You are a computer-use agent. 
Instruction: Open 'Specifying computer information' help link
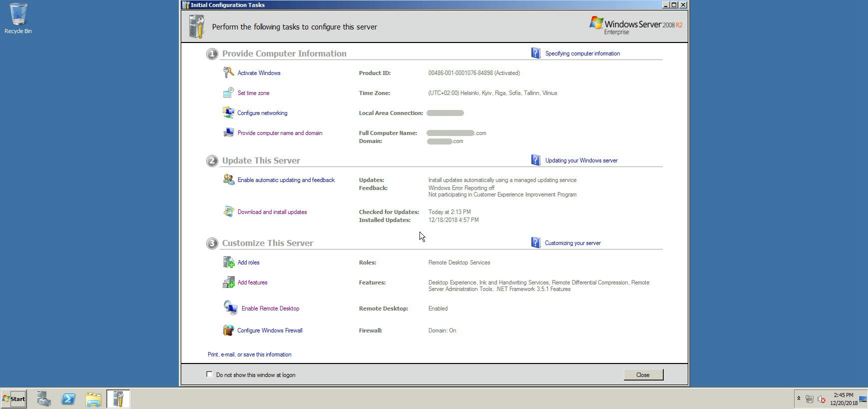tap(582, 53)
